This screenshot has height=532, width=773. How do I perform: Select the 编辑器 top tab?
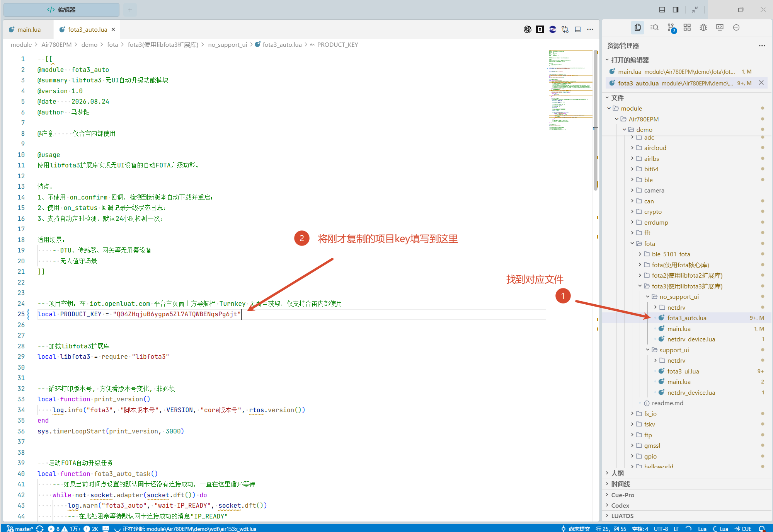click(61, 10)
